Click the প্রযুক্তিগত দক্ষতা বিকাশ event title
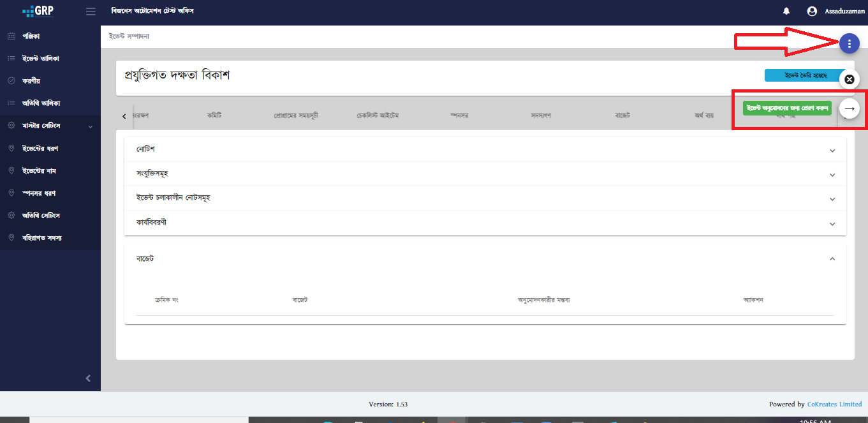 (x=177, y=75)
